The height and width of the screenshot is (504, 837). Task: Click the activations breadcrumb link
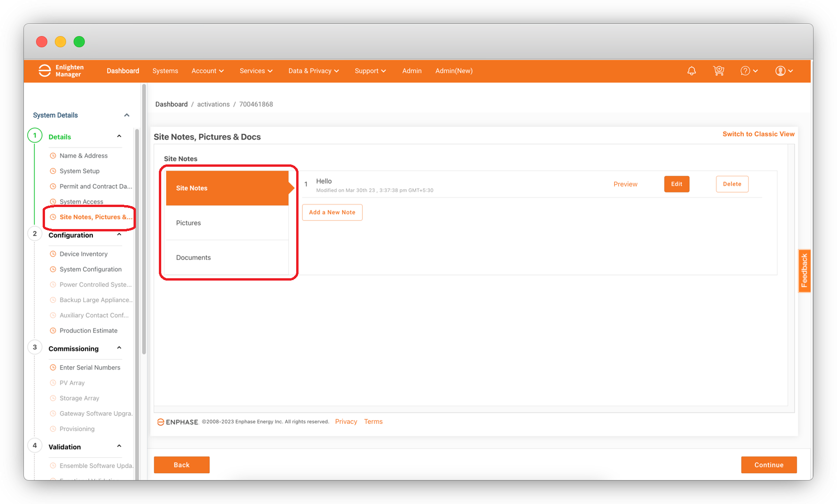click(x=213, y=104)
